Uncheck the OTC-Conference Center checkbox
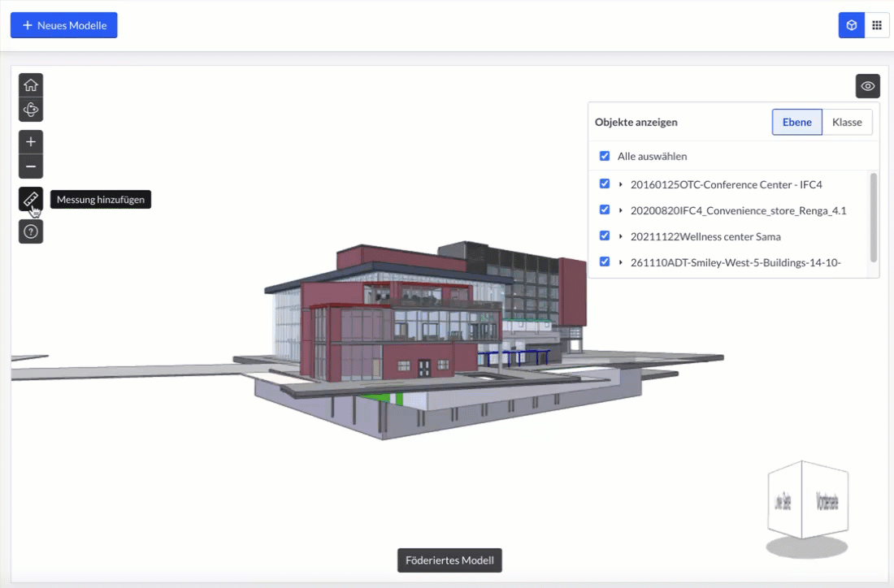 (x=605, y=184)
